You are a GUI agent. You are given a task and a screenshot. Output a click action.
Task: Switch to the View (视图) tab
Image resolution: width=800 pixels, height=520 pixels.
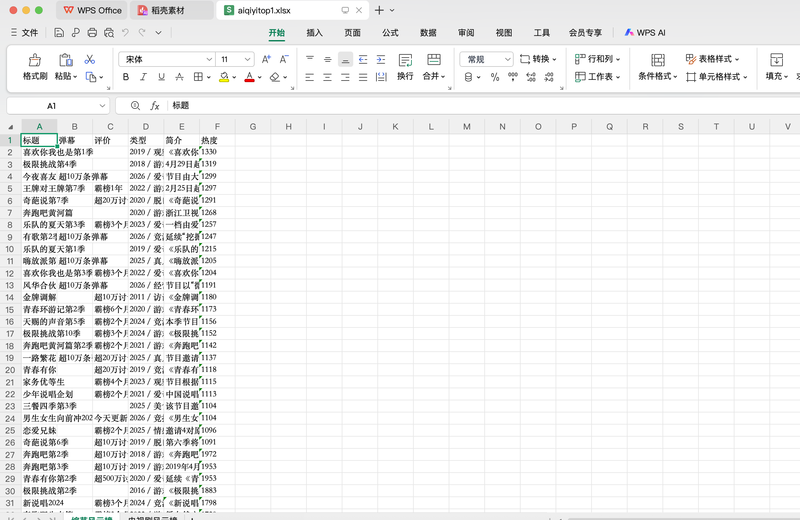pos(504,33)
